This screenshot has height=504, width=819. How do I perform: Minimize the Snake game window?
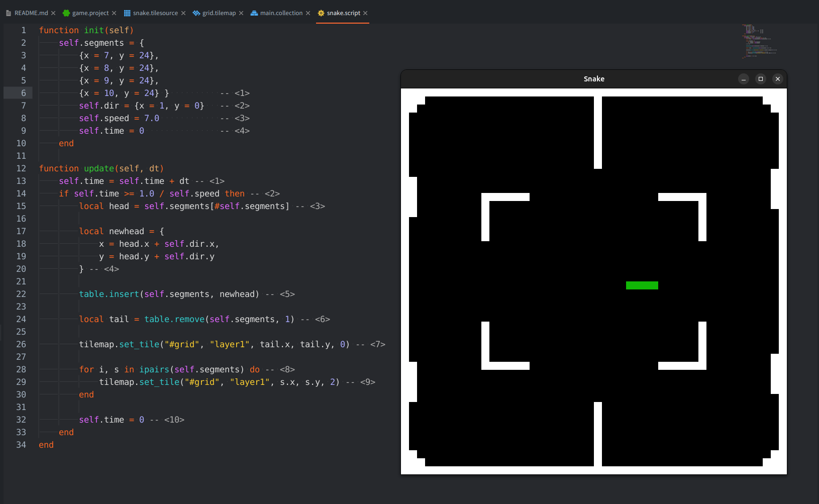click(x=744, y=79)
